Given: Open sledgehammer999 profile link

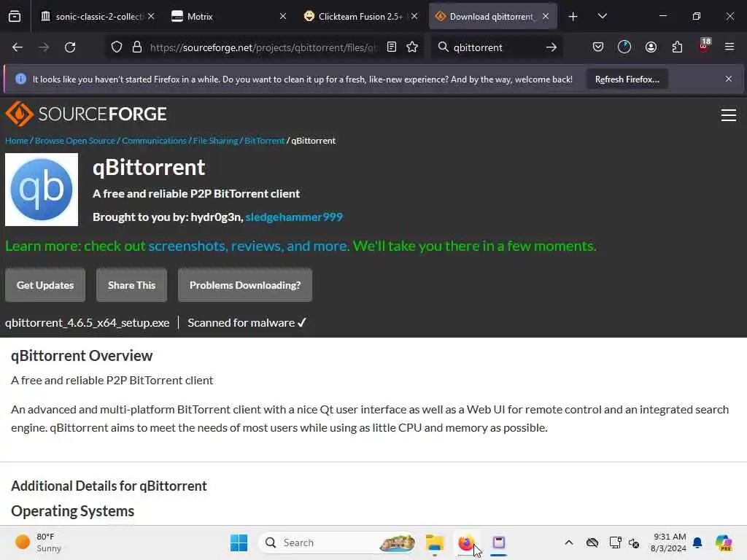Looking at the screenshot, I should 294,217.
